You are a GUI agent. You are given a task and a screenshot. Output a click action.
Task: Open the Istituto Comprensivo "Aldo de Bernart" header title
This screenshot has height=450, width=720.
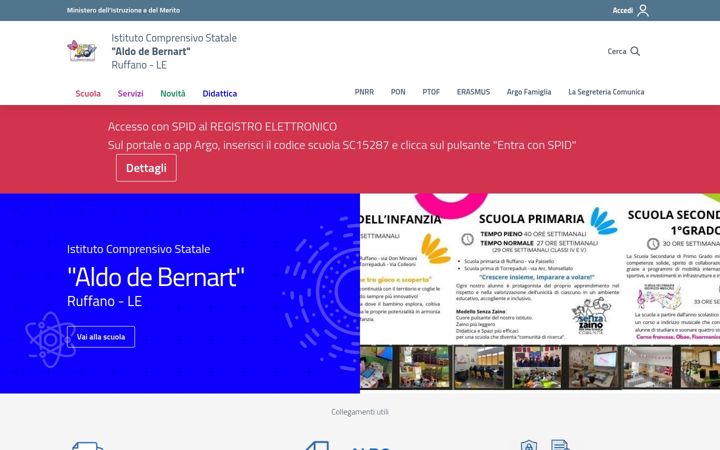coord(174,51)
